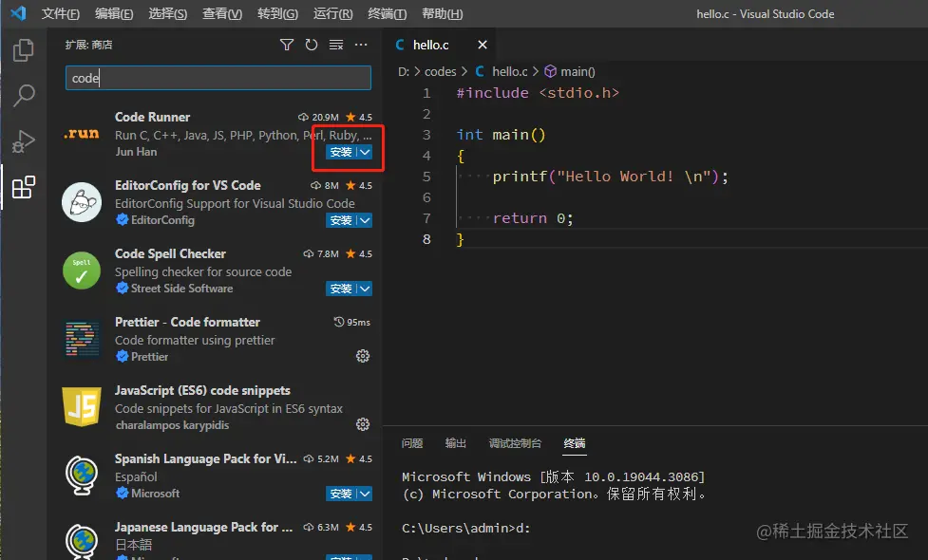This screenshot has height=560, width=928.
Task: Open the 查看(V) menu
Action: (222, 13)
